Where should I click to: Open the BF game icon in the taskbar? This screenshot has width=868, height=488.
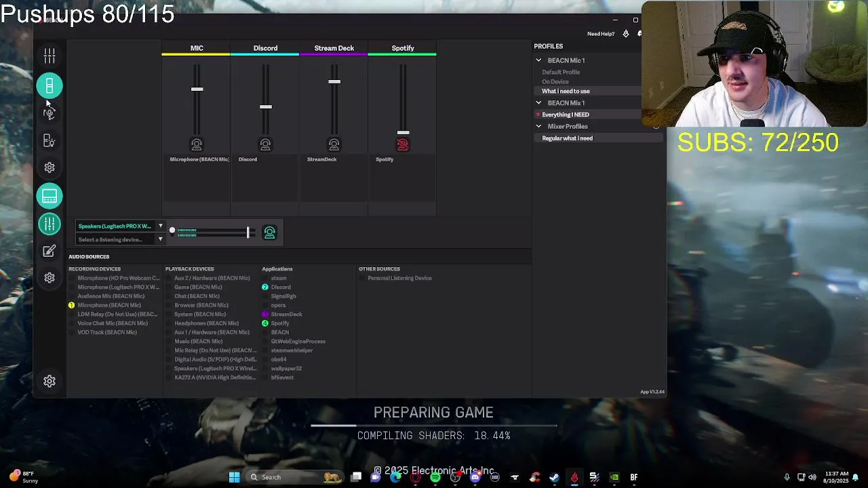pos(633,477)
